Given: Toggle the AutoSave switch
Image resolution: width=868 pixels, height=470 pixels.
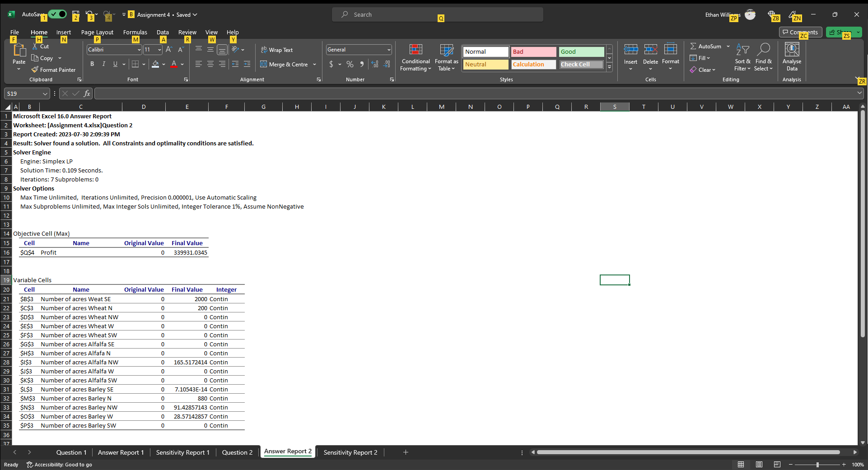Looking at the screenshot, I should 57,14.
